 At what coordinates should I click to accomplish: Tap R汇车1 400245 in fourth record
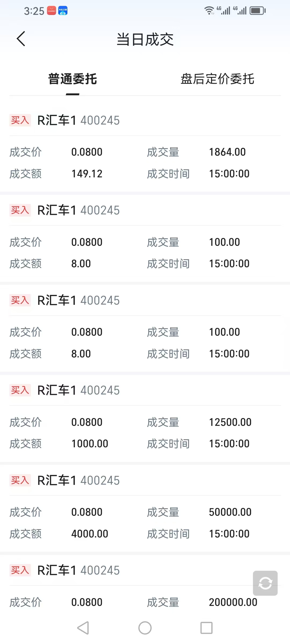point(78,390)
